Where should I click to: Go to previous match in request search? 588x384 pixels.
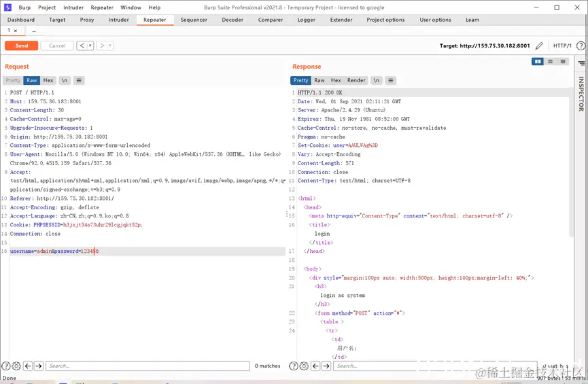click(x=28, y=366)
